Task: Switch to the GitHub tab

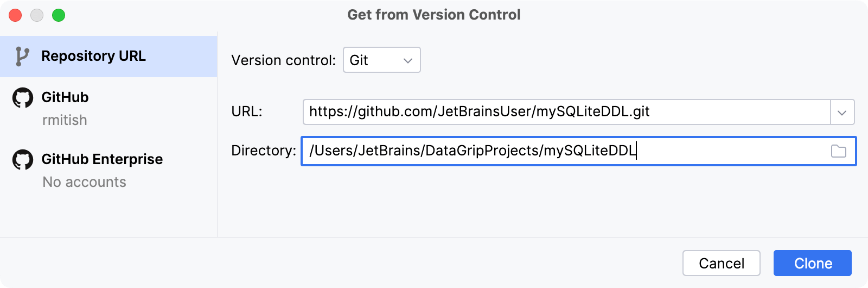Action: point(65,98)
